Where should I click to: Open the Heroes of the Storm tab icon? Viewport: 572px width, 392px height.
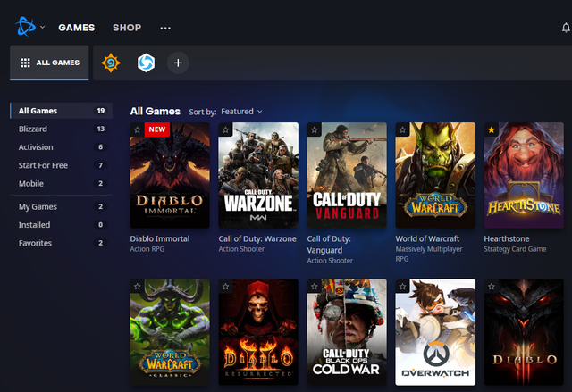146,63
